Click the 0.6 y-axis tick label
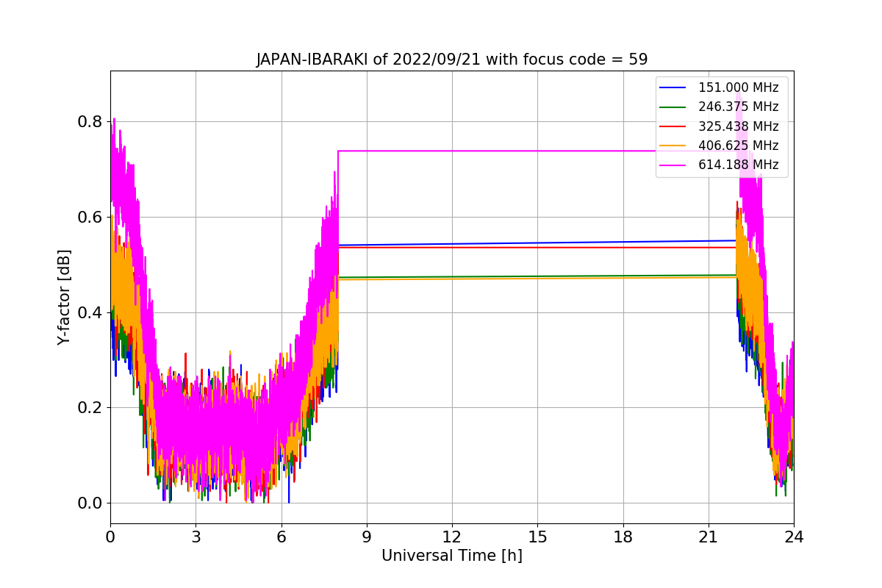The width and height of the screenshot is (882, 588). point(90,217)
